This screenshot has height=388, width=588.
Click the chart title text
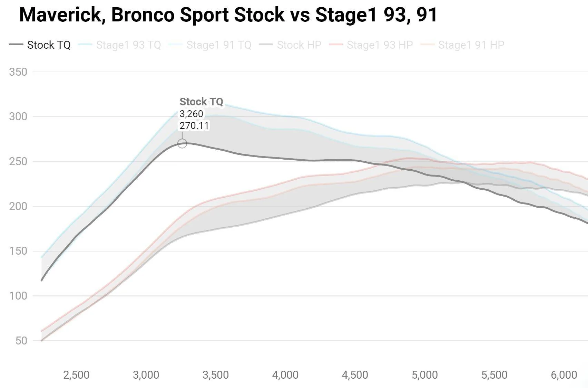tap(228, 15)
